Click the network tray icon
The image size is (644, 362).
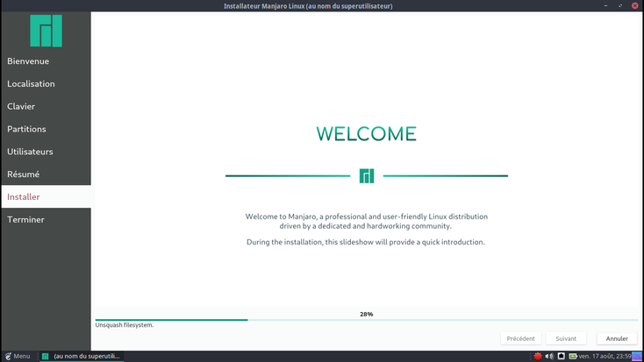(x=561, y=356)
